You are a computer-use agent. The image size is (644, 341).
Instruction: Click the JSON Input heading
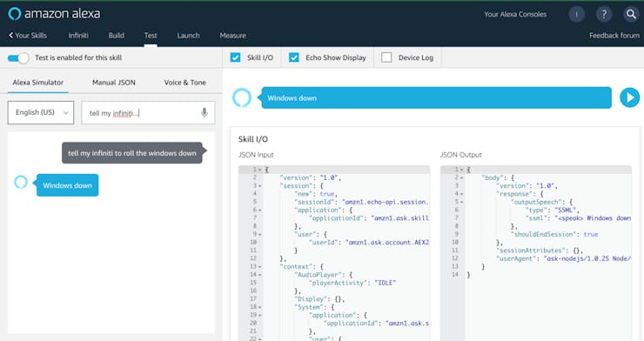pos(256,155)
